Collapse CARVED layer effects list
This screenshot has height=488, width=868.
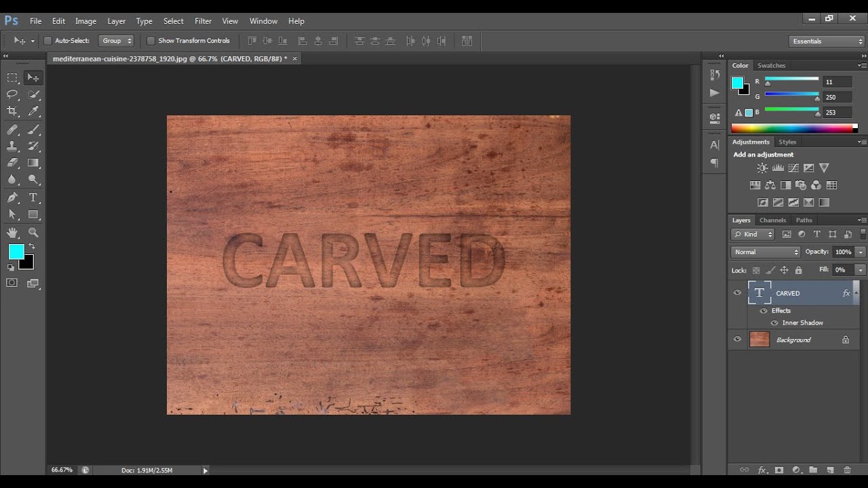(x=856, y=291)
